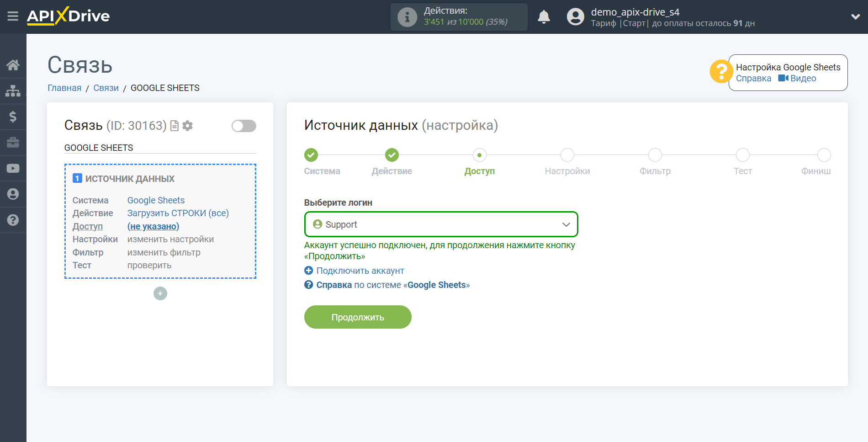
Task: Open connections sitemap icon in sidebar
Action: click(x=13, y=91)
